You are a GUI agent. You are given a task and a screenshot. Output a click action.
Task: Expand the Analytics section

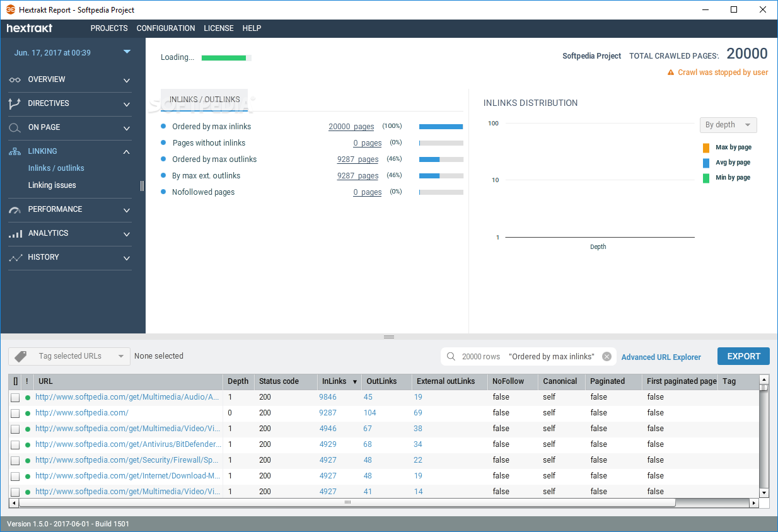click(127, 234)
